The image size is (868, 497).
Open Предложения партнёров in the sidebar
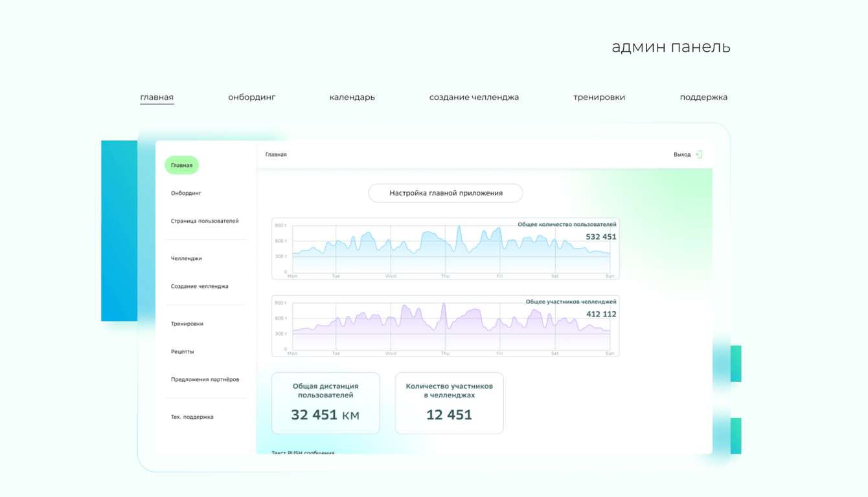205,380
